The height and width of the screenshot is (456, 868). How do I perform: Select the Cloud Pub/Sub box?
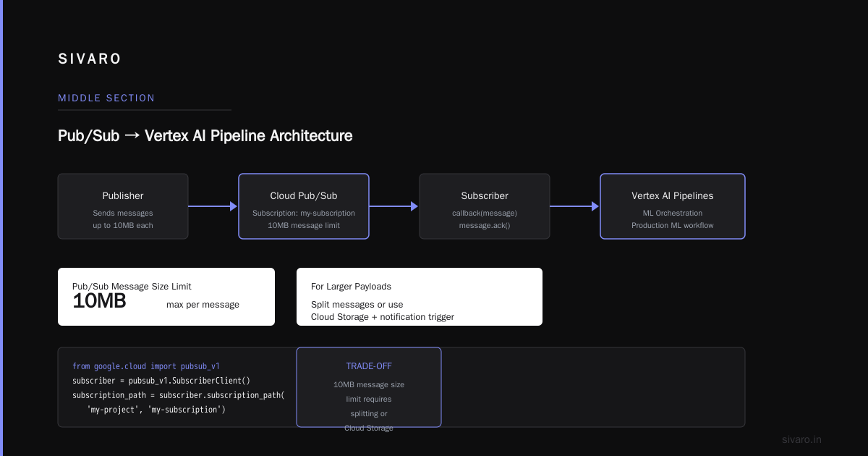tap(304, 206)
